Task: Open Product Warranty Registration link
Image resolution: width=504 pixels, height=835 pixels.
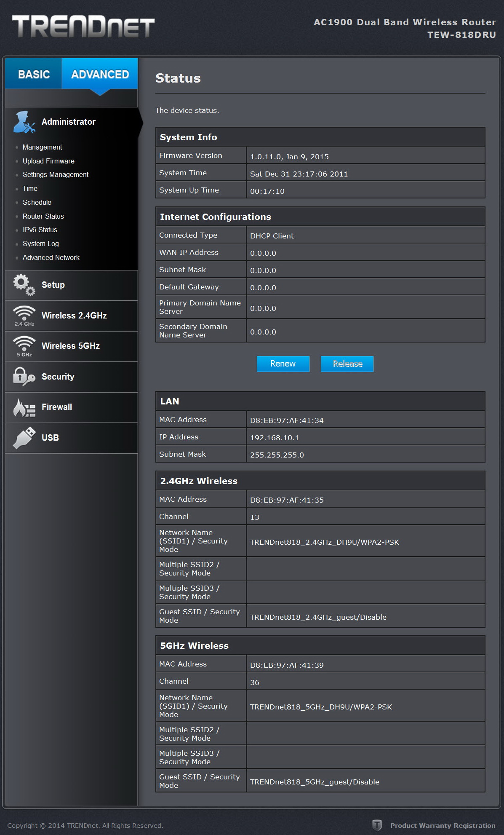Action: click(443, 825)
